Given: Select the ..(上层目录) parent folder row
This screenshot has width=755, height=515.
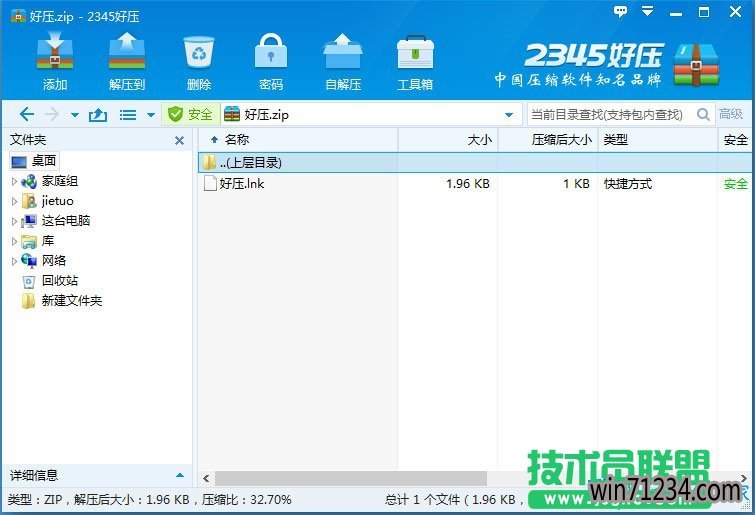Looking at the screenshot, I should (x=475, y=163).
